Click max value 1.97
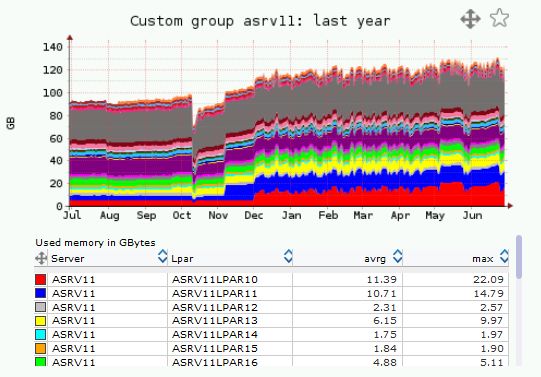Image resolution: width=541 pixels, height=377 pixels. (492, 335)
